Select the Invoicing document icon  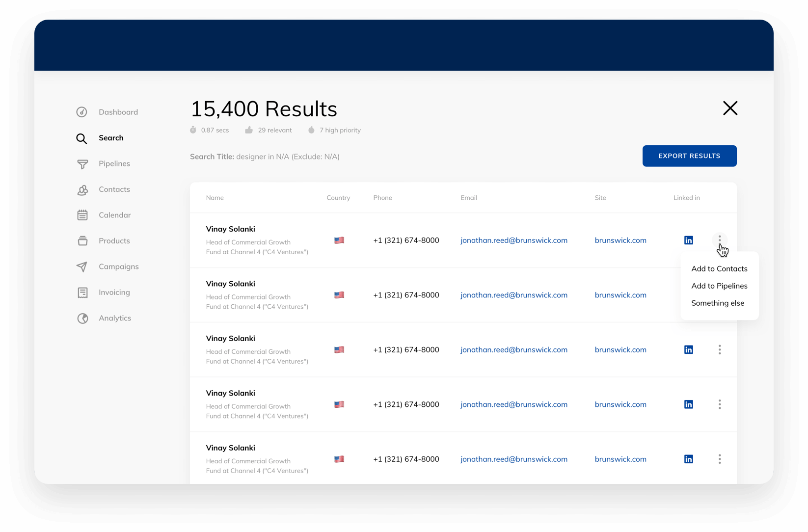click(82, 292)
